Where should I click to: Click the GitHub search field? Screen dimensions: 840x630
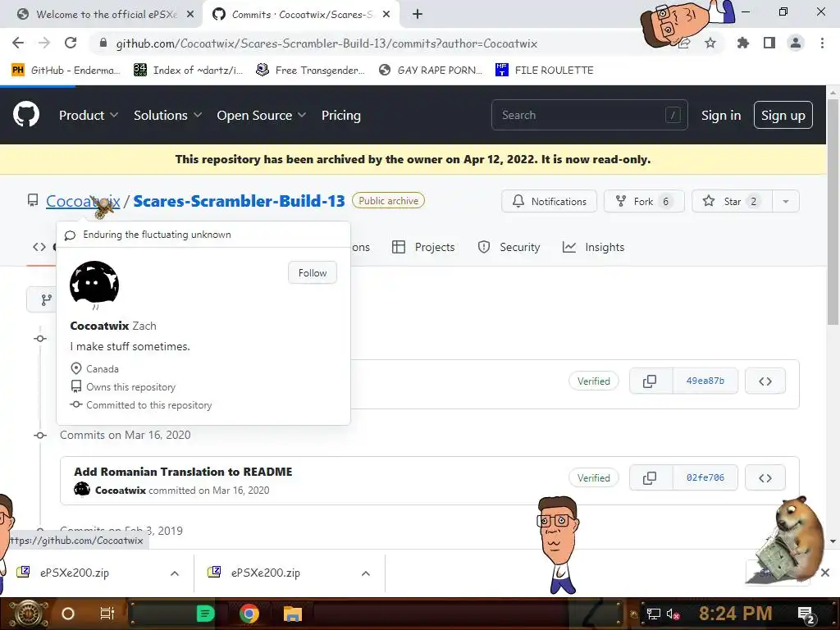pyautogui.click(x=589, y=115)
